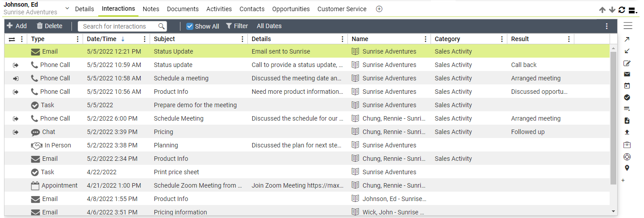Click the search magnifier icon

pyautogui.click(x=162, y=26)
